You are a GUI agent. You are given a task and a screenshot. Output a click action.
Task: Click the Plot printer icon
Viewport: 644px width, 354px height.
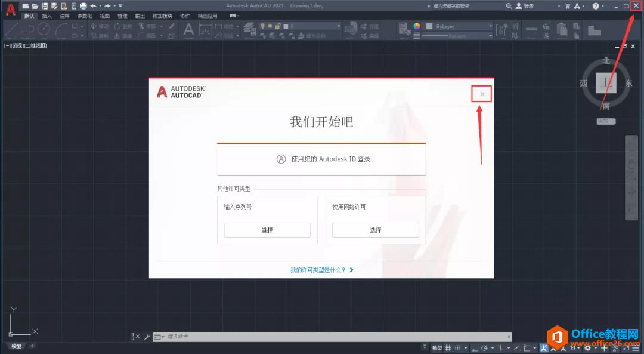[83, 6]
